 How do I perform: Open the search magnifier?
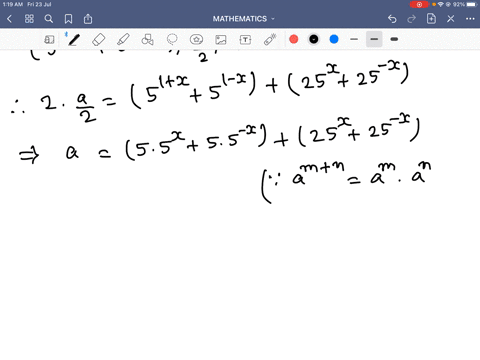pos(49,19)
